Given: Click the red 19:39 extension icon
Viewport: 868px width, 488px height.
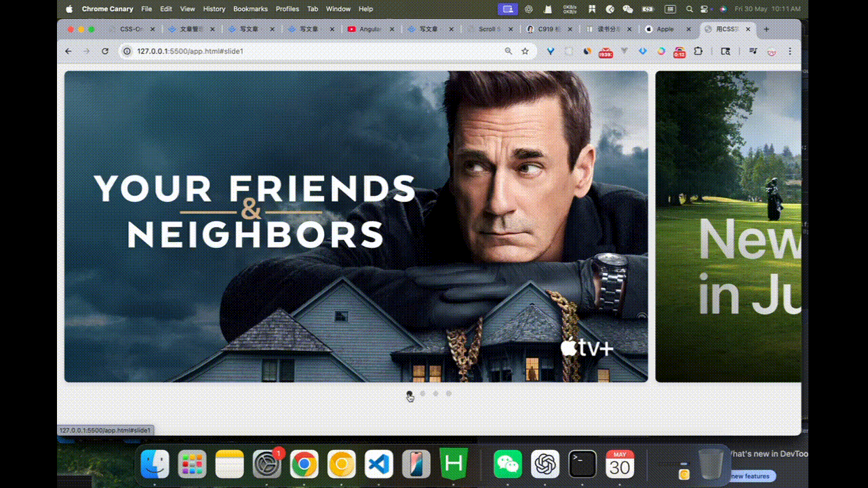Looking at the screenshot, I should click(606, 52).
